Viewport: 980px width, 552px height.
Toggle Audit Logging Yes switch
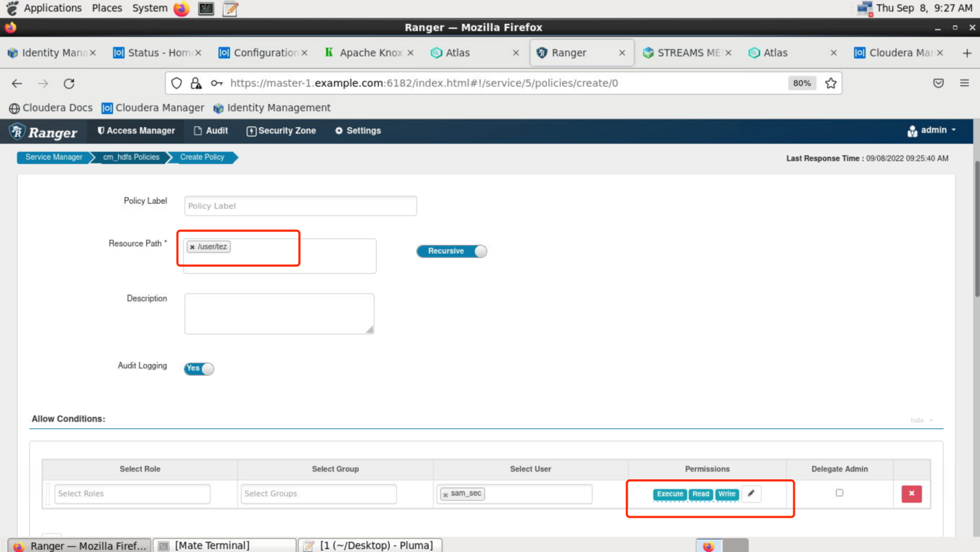click(x=199, y=369)
